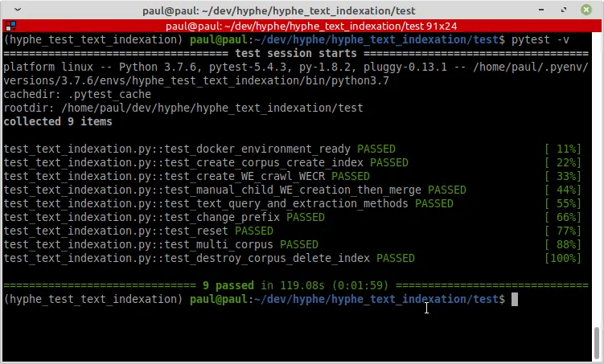Image resolution: width=604 pixels, height=364 pixels.
Task: Click the "9 passed in 119.08s" summary
Action: pos(294,285)
